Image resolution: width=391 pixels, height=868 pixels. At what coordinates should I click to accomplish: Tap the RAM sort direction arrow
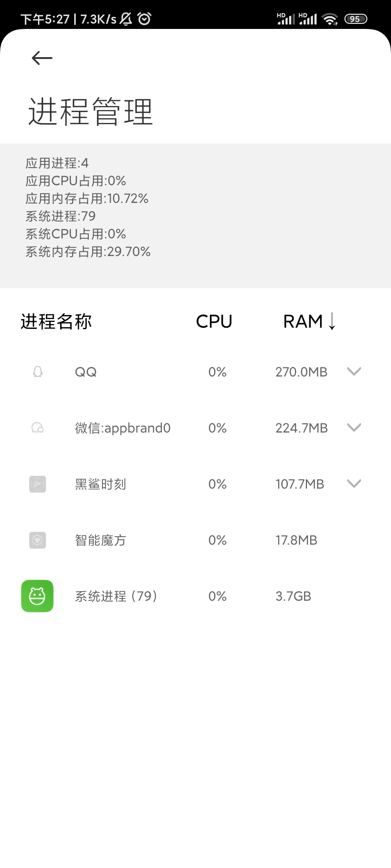[332, 321]
